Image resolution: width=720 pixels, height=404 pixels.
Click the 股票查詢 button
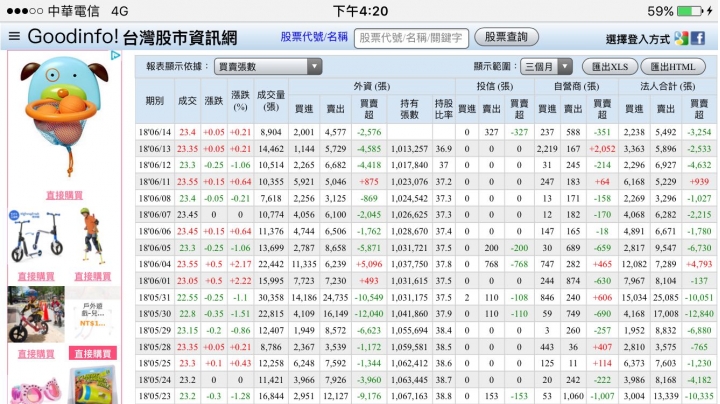pos(506,37)
